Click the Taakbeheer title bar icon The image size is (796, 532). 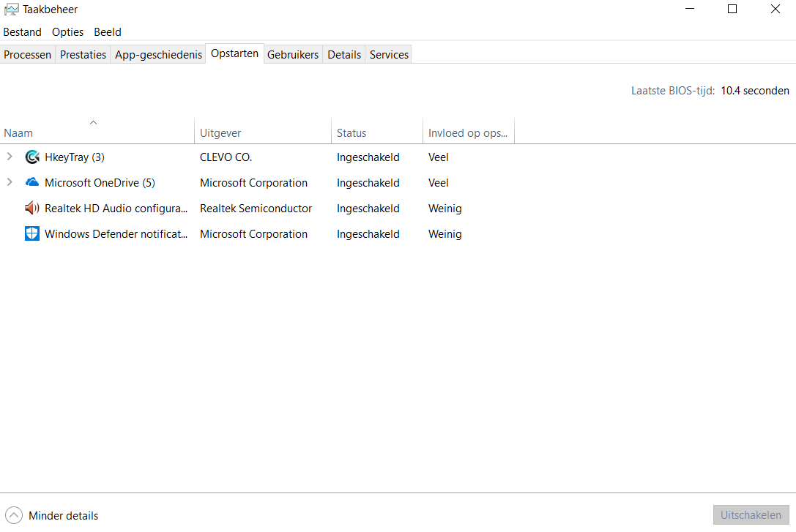tap(11, 10)
